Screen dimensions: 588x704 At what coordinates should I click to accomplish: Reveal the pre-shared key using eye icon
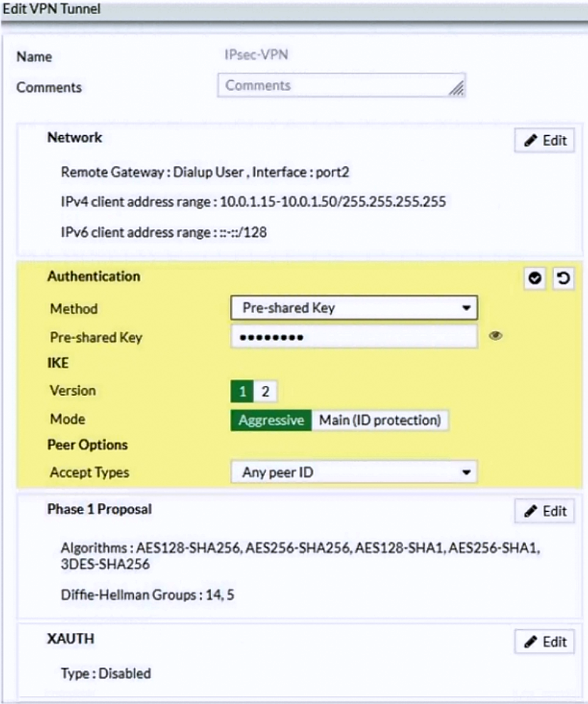[x=496, y=336]
